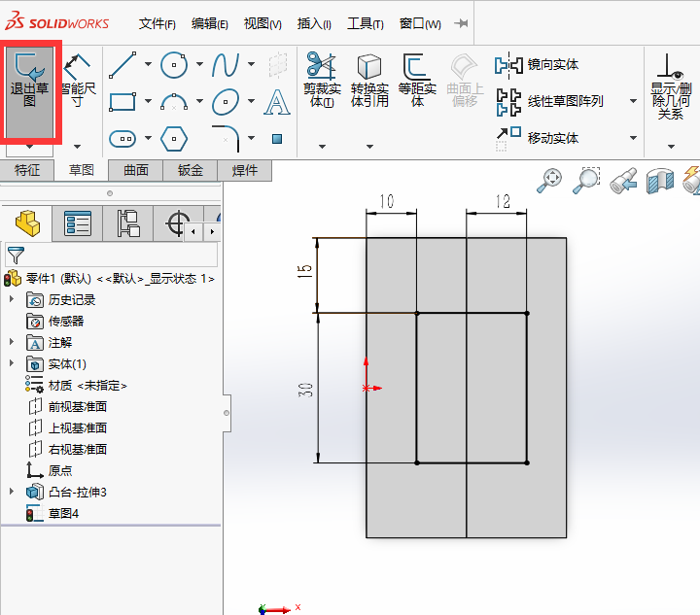
Task: Open the Arc tool dropdown arrow
Action: tap(199, 101)
